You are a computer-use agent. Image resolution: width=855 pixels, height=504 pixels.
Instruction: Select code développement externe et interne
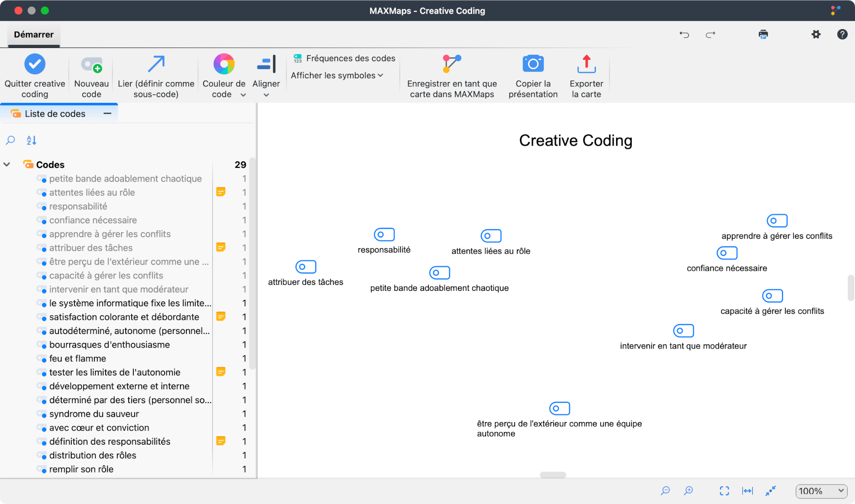[119, 386]
